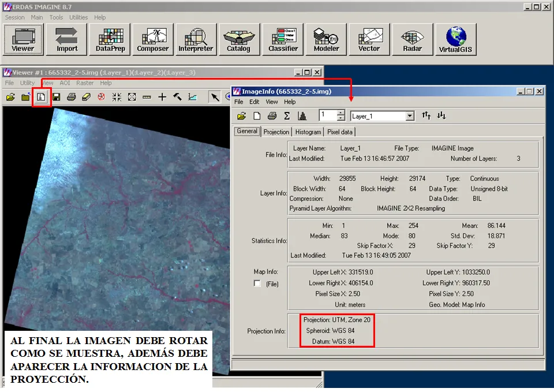This screenshot has width=554, height=392.
Task: Click the close top layer folder icon
Action: (x=26, y=97)
